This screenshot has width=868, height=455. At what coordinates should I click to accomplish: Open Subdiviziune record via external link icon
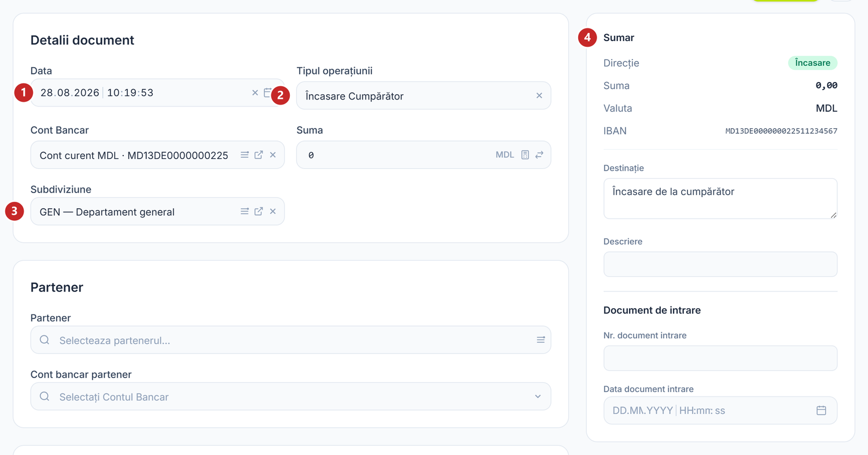click(x=259, y=212)
